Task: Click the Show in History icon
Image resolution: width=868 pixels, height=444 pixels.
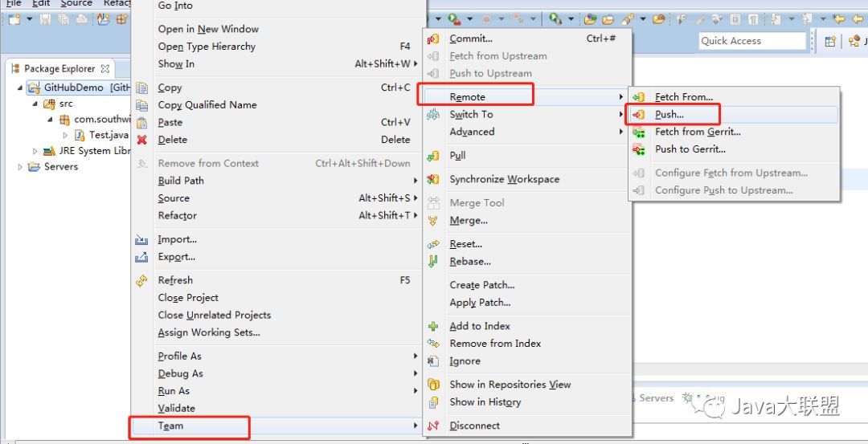Action: click(433, 402)
